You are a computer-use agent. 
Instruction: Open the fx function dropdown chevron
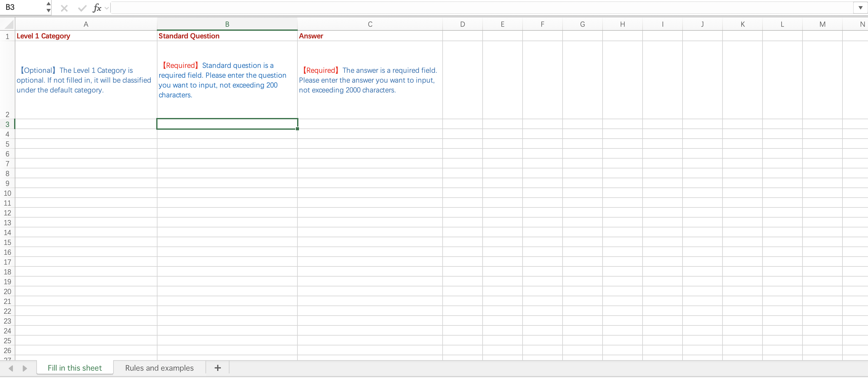tap(107, 8)
